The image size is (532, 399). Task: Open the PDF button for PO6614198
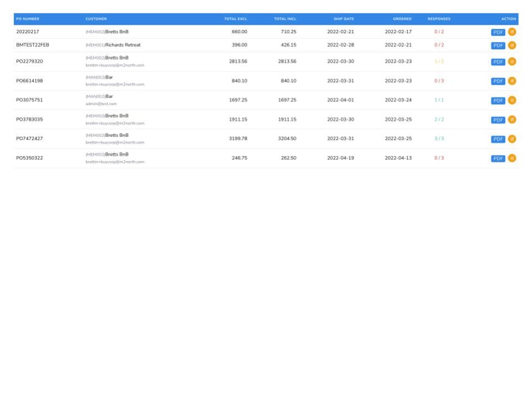coord(498,81)
